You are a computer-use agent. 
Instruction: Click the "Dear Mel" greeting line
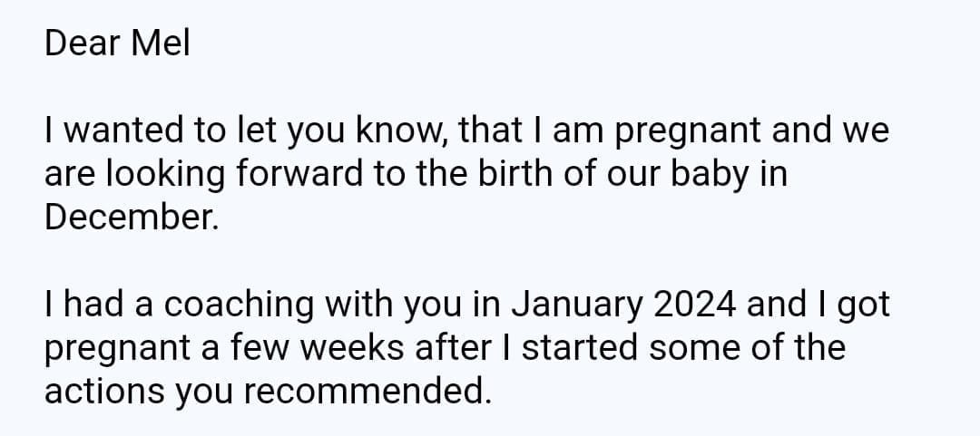pos(118,44)
